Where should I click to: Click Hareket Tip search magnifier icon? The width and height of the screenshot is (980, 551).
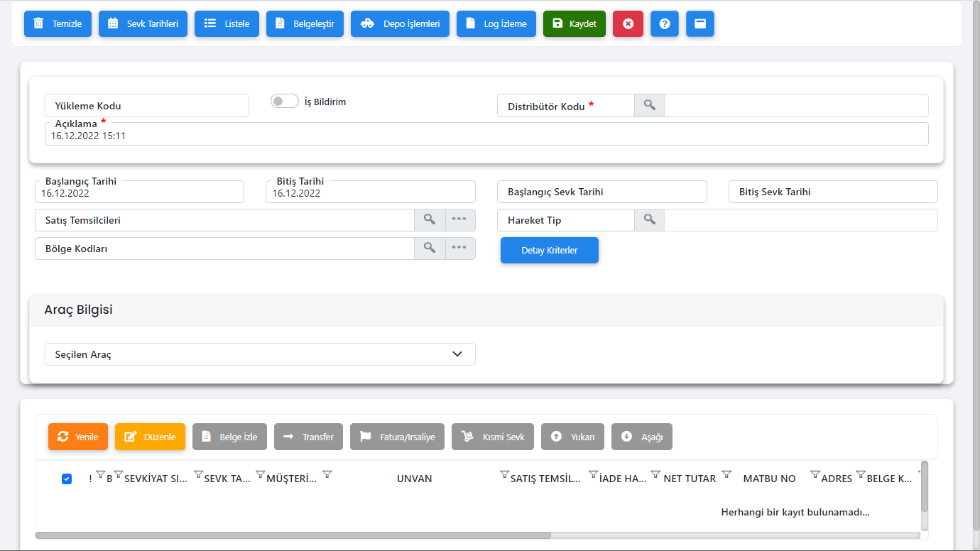click(x=649, y=219)
